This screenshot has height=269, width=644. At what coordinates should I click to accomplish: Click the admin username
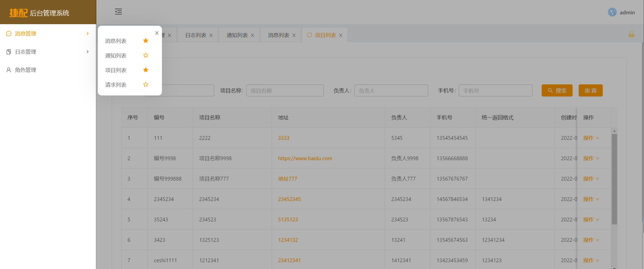(x=627, y=12)
